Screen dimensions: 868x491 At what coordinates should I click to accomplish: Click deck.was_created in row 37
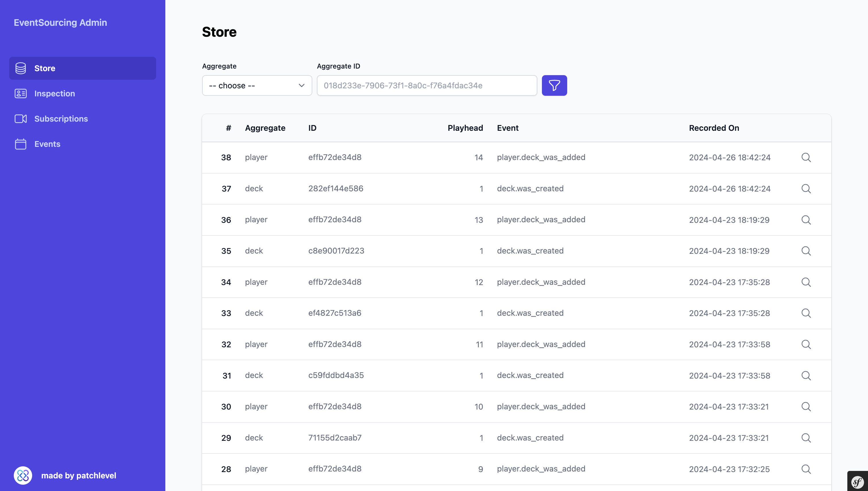(530, 188)
